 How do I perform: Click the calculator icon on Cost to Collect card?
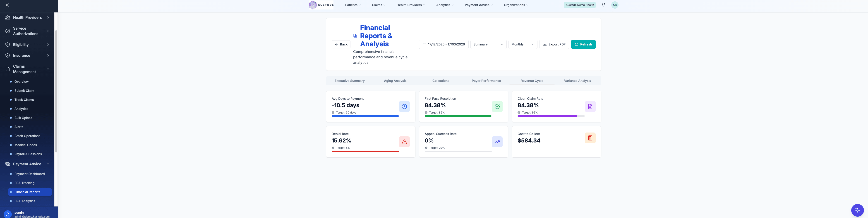tap(590, 138)
